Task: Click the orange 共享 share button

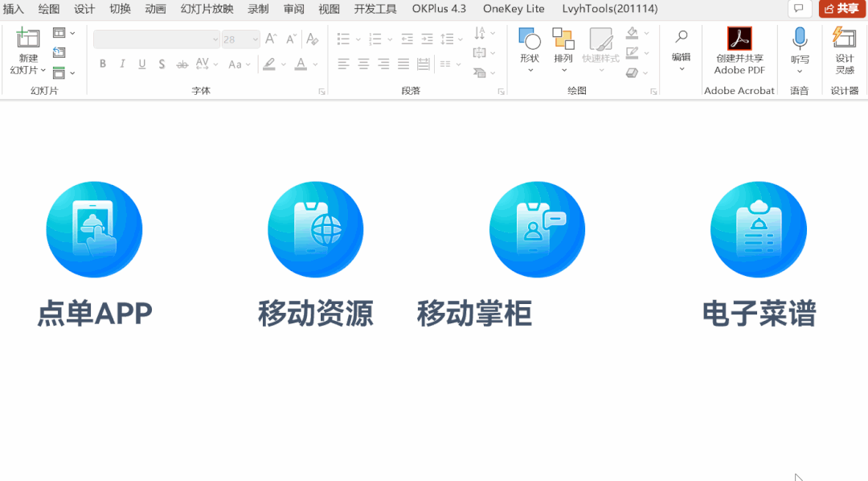Action: point(842,9)
